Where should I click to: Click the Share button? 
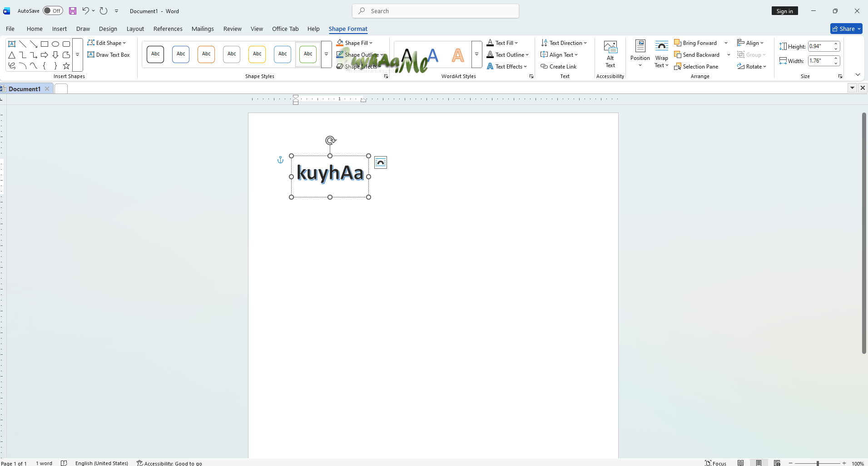click(846, 29)
